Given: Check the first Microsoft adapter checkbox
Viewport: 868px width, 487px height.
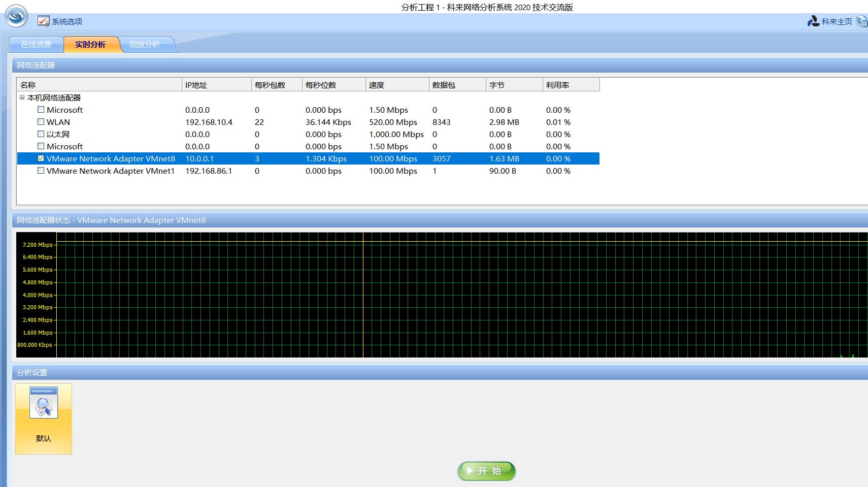Looking at the screenshot, I should pyautogui.click(x=41, y=110).
